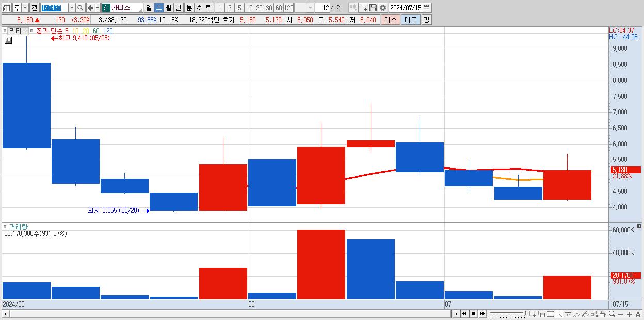Click the 거래량 volume panel label
This screenshot has height=320, width=644.
[19, 227]
